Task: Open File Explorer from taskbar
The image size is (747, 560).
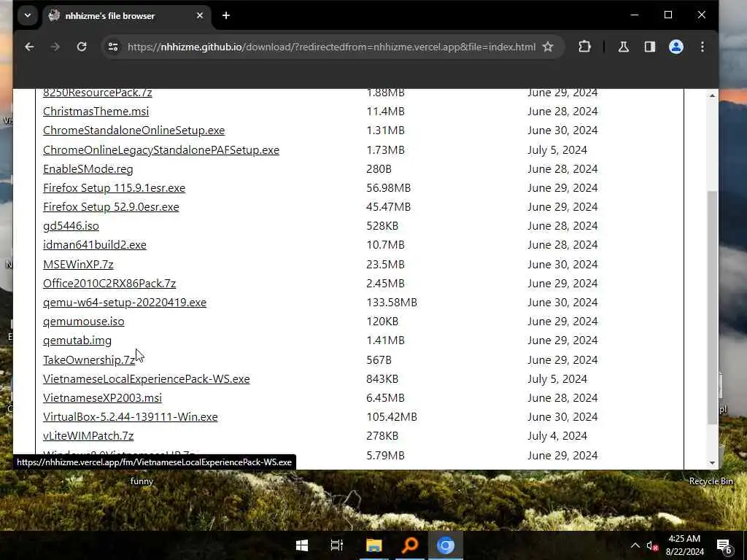Action: click(374, 545)
